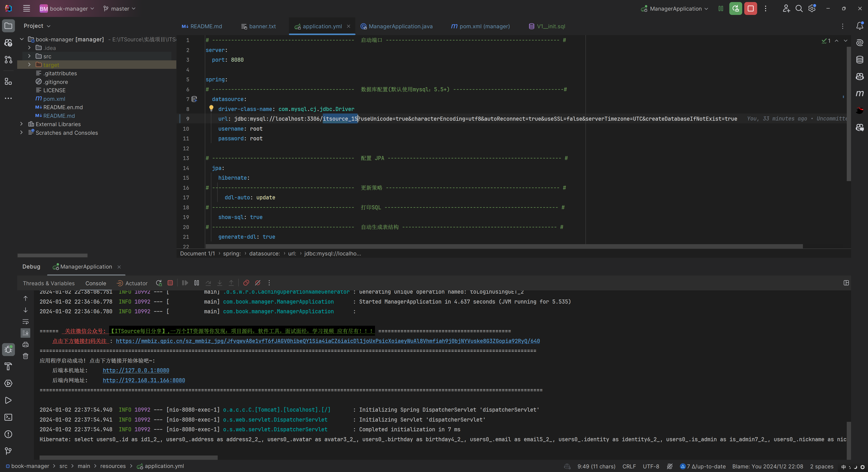Open Threads & Variables tab
The height and width of the screenshot is (472, 868).
(x=49, y=283)
